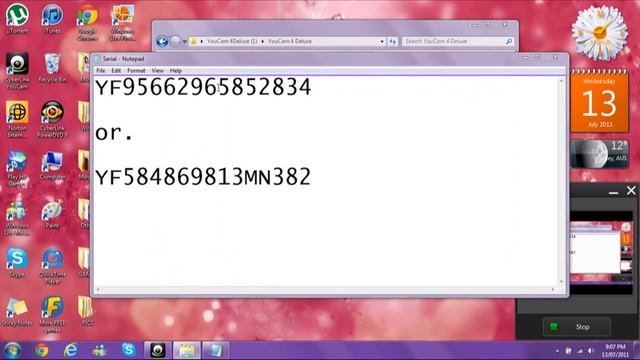
Task: Launch Paint from the desktop
Action: pyautogui.click(x=52, y=213)
